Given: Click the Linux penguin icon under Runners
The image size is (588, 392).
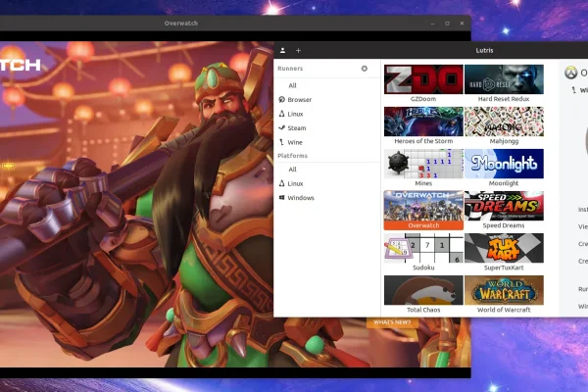Looking at the screenshot, I should [281, 114].
